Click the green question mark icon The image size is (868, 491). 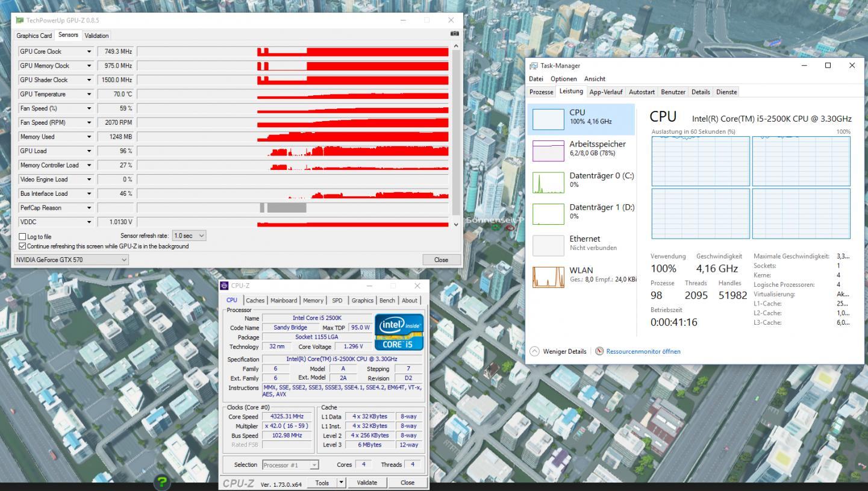tap(162, 483)
